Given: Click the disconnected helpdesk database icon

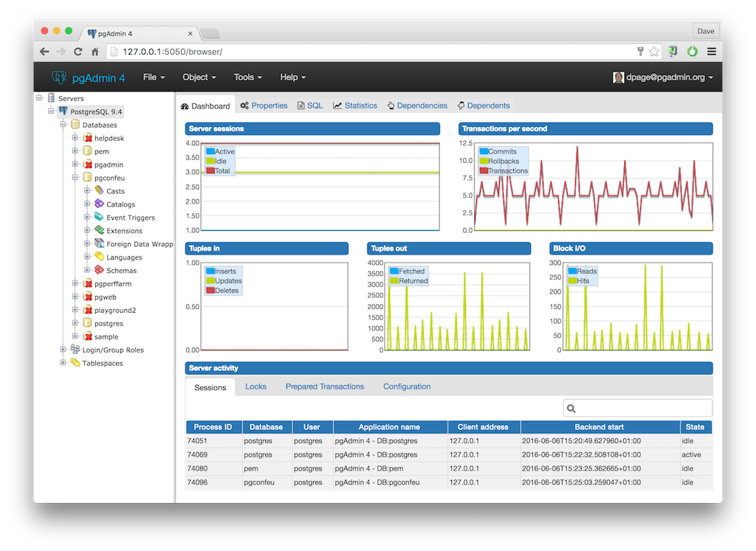Looking at the screenshot, I should 87,138.
